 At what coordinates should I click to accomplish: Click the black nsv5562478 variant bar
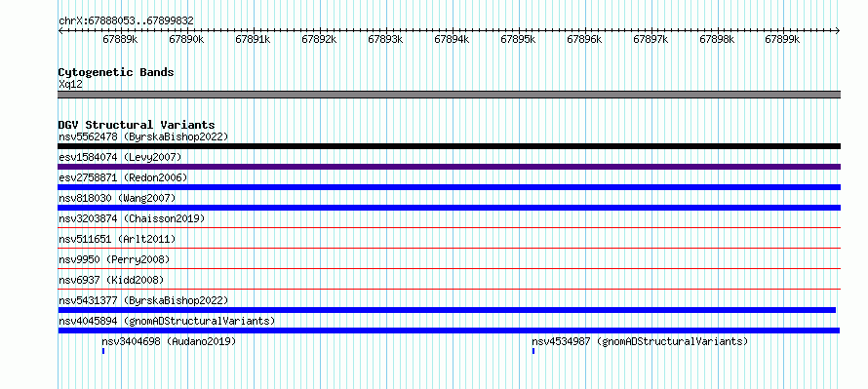tap(449, 146)
